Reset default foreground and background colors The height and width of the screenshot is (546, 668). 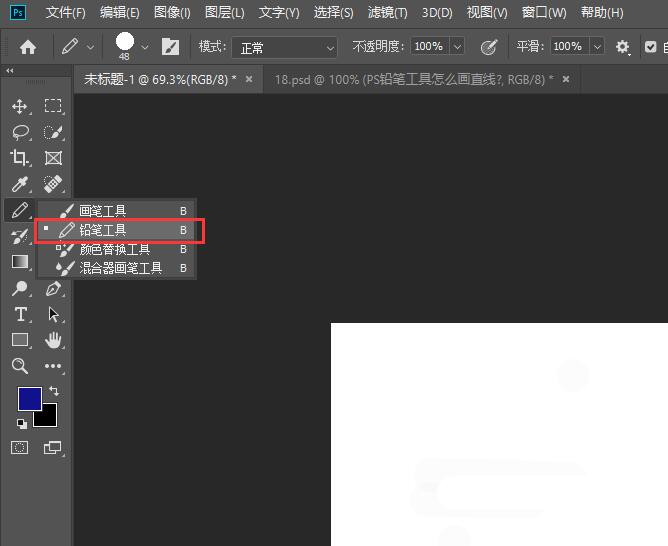click(x=22, y=424)
